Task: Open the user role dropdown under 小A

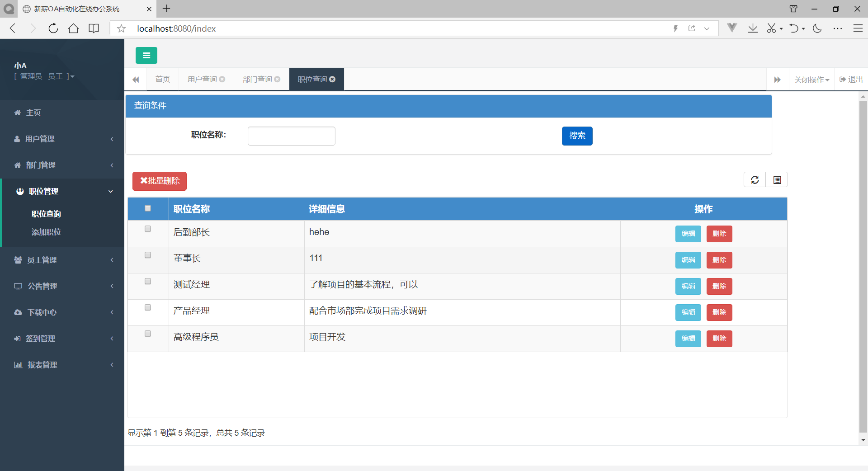Action: (44, 76)
